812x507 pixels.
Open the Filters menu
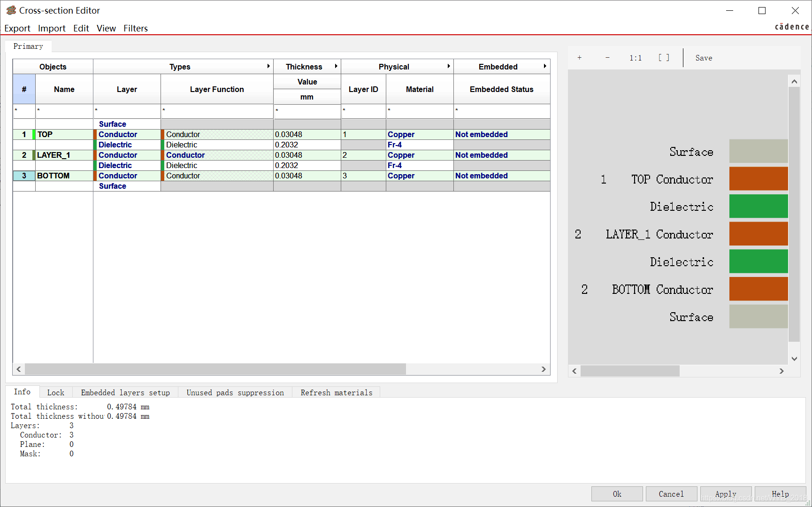[136, 28]
